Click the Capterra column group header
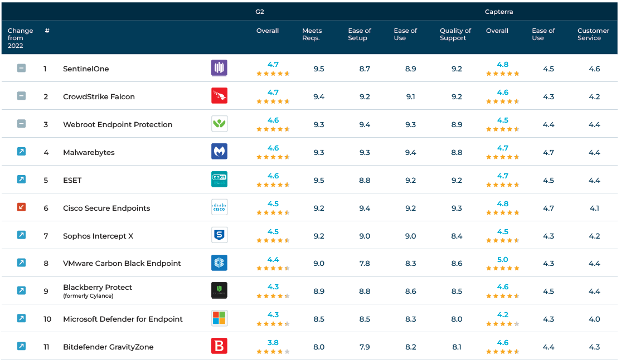Screen dimensions: 621x364 pyautogui.click(x=499, y=12)
